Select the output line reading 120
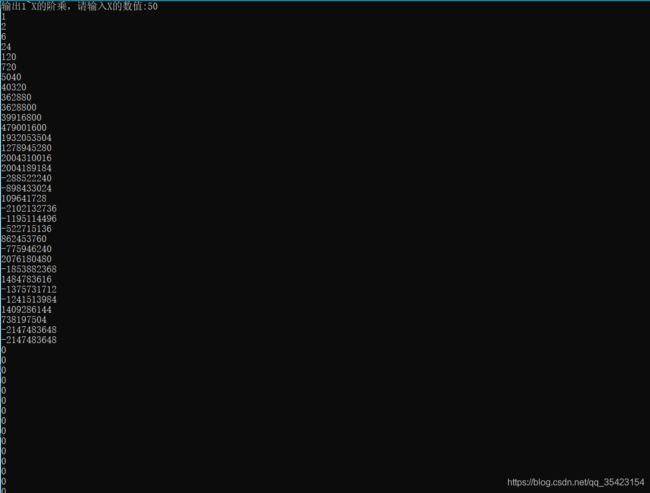This screenshot has height=493, width=650. click(9, 57)
